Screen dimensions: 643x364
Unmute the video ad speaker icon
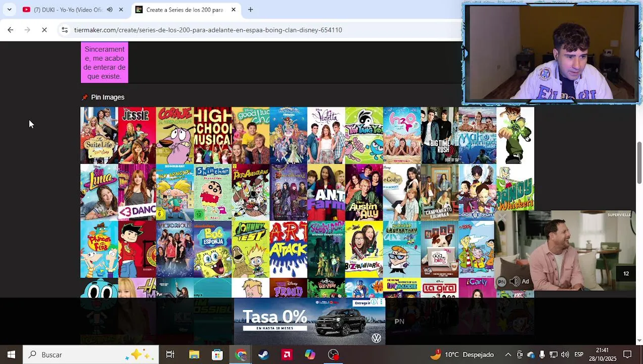[x=515, y=282]
